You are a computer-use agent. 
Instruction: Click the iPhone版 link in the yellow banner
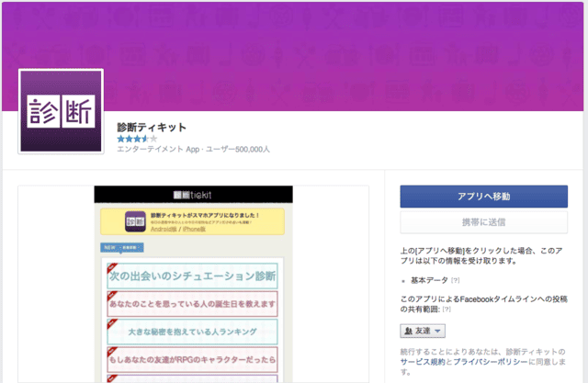click(x=194, y=229)
